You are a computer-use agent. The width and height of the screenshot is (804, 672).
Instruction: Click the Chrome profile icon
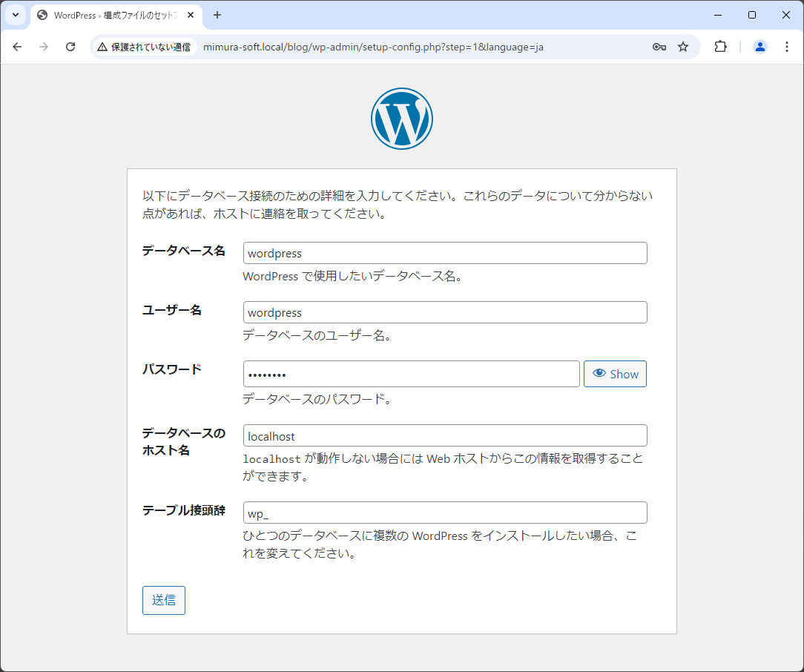pyautogui.click(x=759, y=46)
